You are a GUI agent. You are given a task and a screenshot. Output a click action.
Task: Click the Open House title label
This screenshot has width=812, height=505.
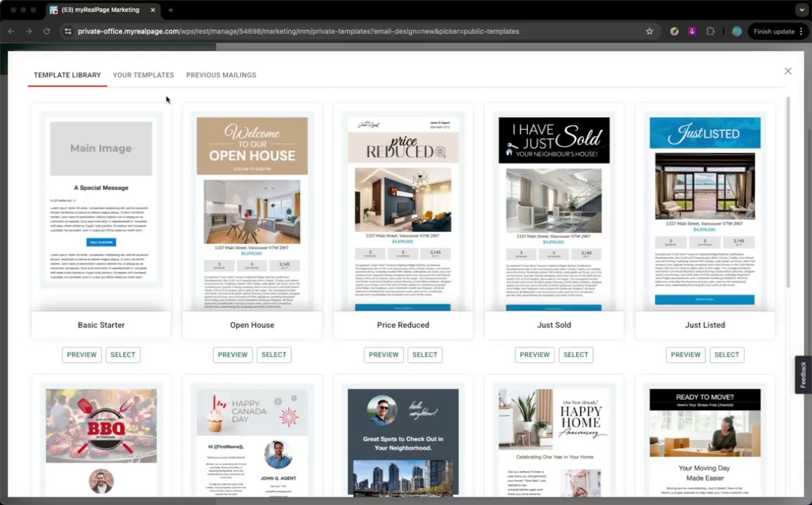tap(252, 325)
